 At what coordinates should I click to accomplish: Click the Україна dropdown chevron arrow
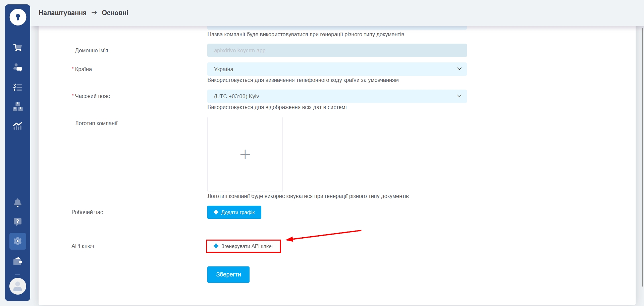click(459, 69)
